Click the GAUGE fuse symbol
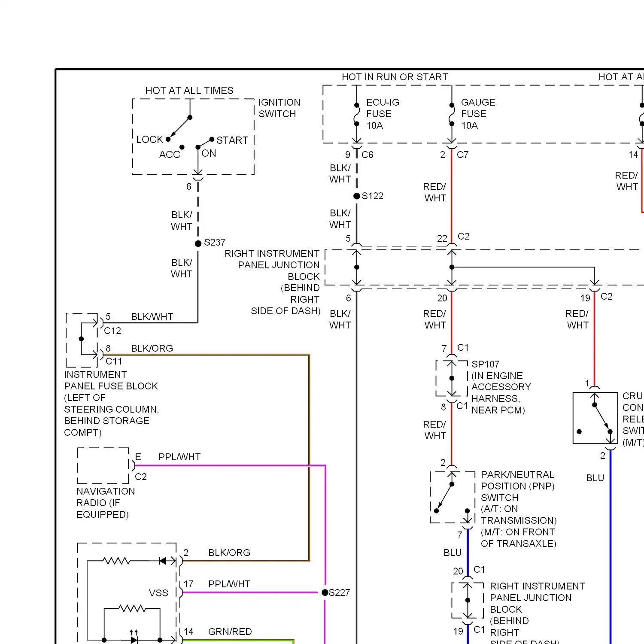Image resolution: width=644 pixels, height=644 pixels. click(452, 114)
